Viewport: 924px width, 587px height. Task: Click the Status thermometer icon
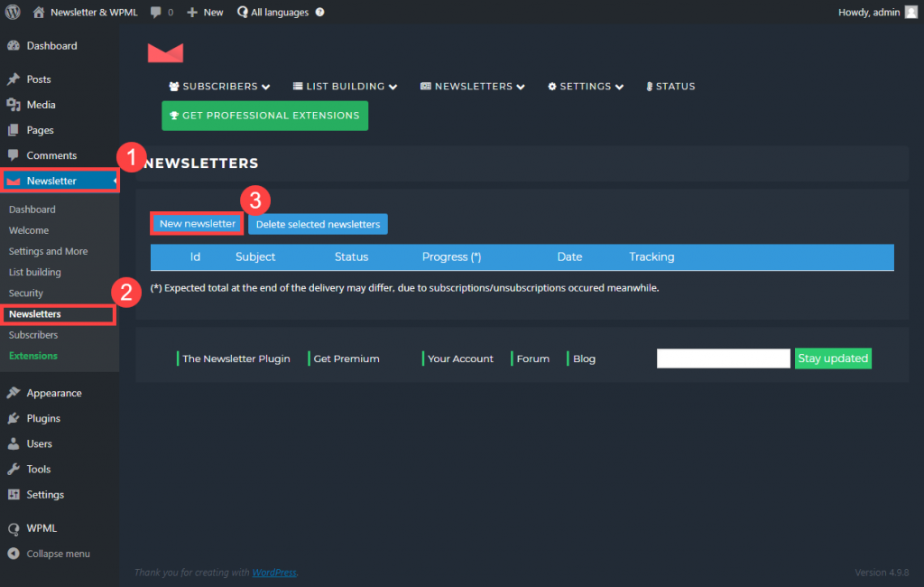(x=650, y=87)
